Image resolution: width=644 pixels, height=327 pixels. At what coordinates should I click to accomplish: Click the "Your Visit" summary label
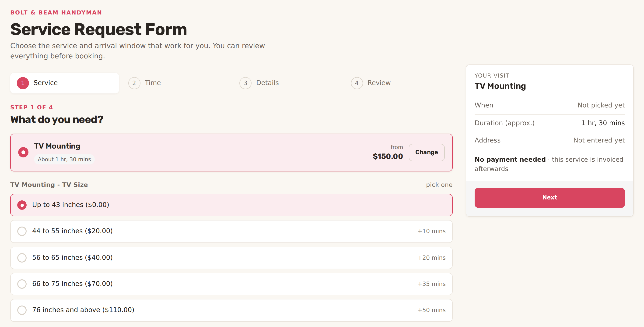pos(492,75)
